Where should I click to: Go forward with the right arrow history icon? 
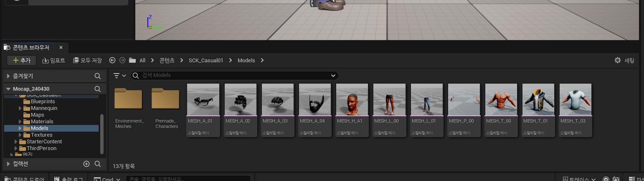[x=122, y=61]
